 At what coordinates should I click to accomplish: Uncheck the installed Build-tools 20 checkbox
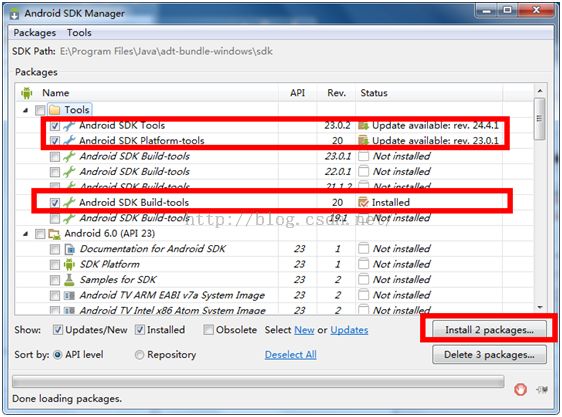55,203
